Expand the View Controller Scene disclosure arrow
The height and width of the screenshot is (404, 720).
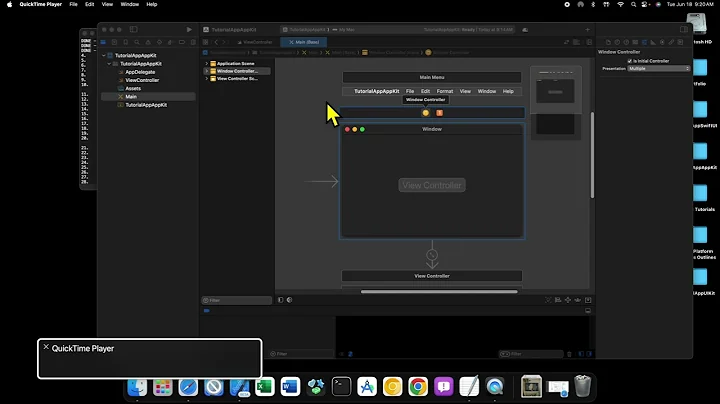pyautogui.click(x=207, y=79)
